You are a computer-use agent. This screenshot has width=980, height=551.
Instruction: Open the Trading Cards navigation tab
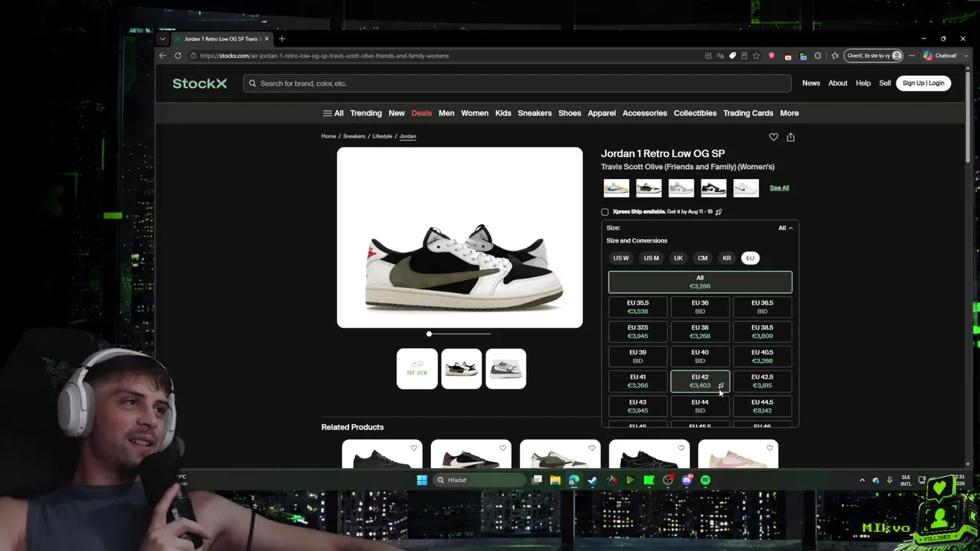point(748,113)
